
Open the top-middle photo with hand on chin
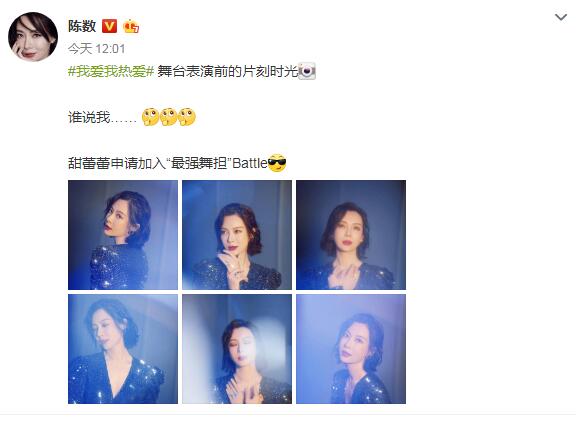[x=237, y=235]
